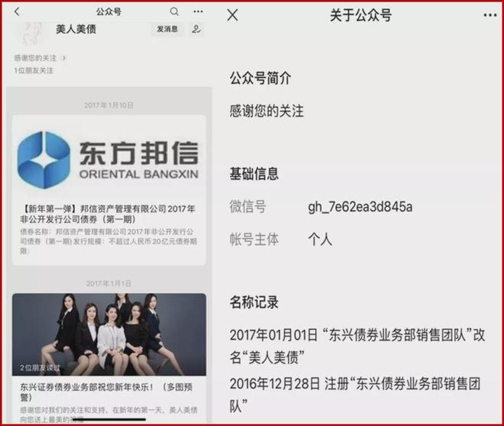The height and width of the screenshot is (426, 504).
Task: Close the 关于公众号 page with X
Action: (x=232, y=15)
